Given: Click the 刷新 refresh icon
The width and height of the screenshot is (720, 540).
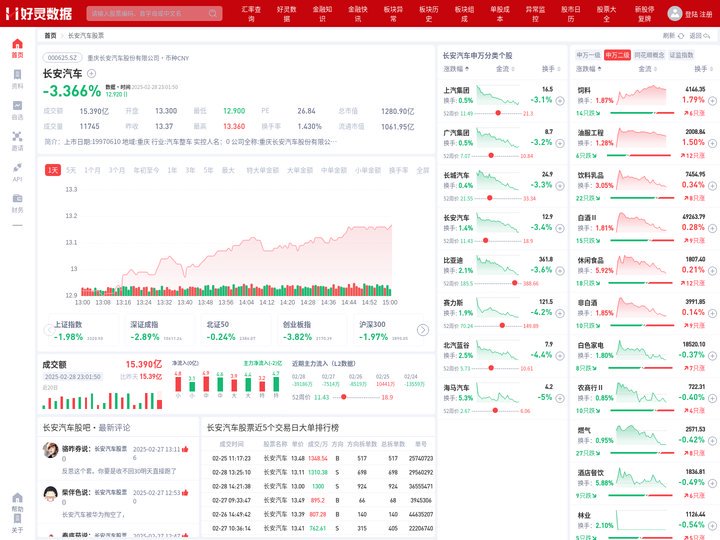Looking at the screenshot, I should (681, 36).
